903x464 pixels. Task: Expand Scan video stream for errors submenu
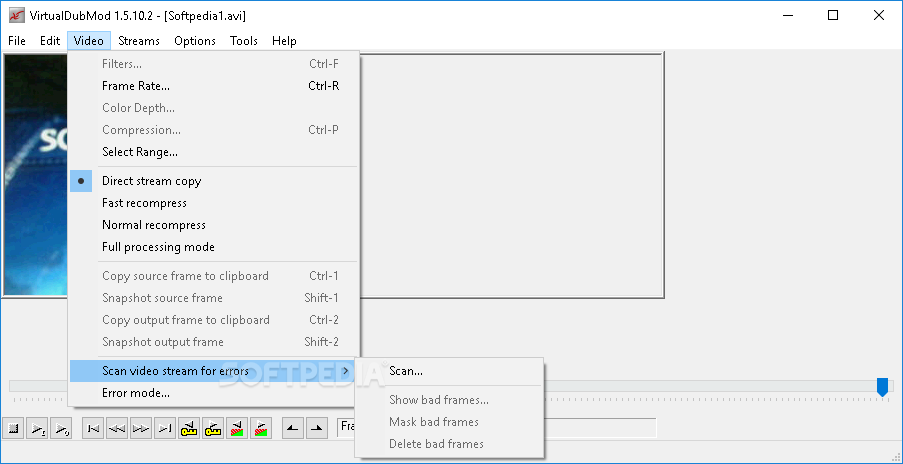click(214, 371)
